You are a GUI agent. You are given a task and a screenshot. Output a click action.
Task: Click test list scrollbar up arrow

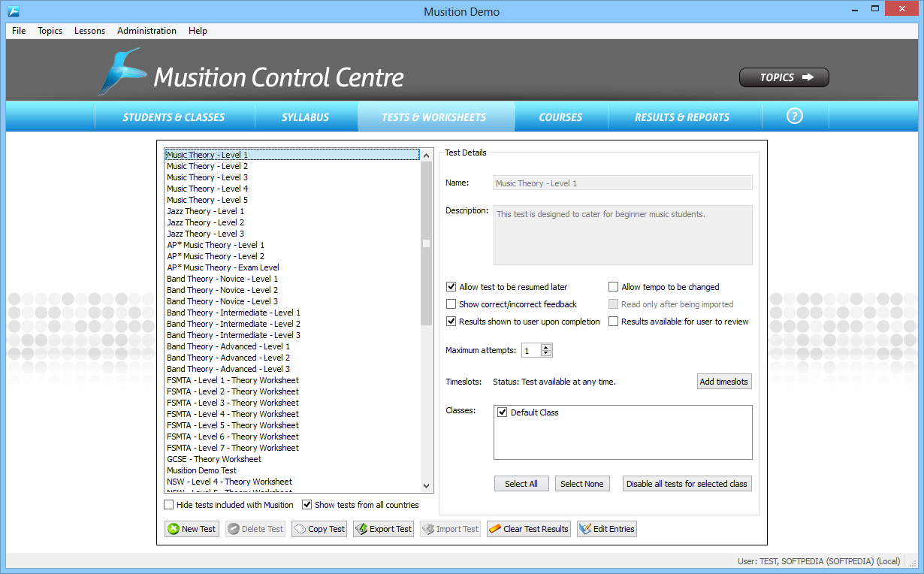pyautogui.click(x=427, y=156)
